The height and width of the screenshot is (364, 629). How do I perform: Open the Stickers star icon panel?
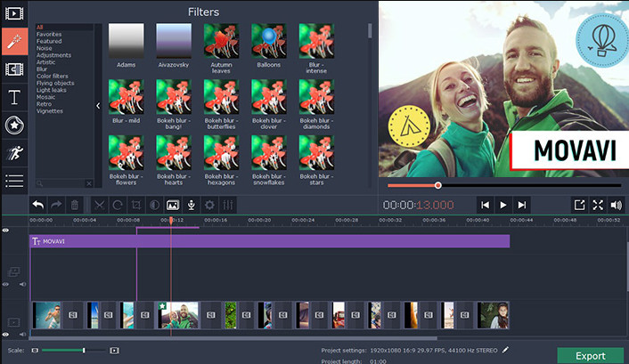(13, 125)
